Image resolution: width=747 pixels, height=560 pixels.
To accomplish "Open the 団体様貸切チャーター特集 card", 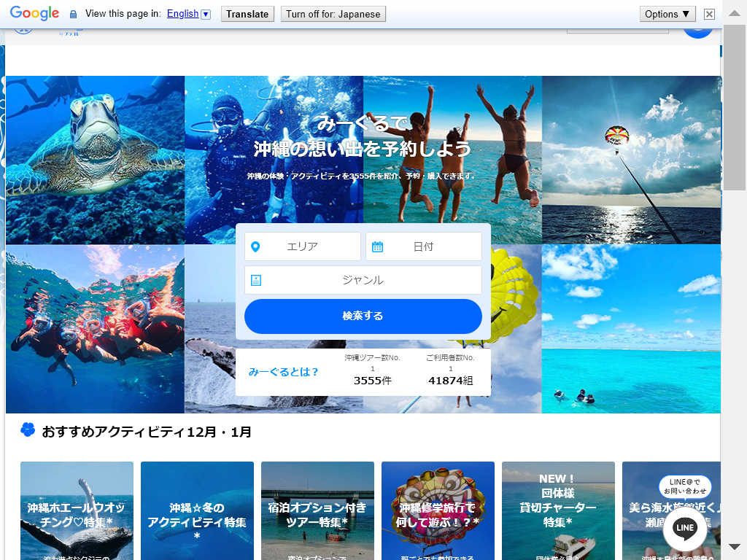I will point(558,510).
